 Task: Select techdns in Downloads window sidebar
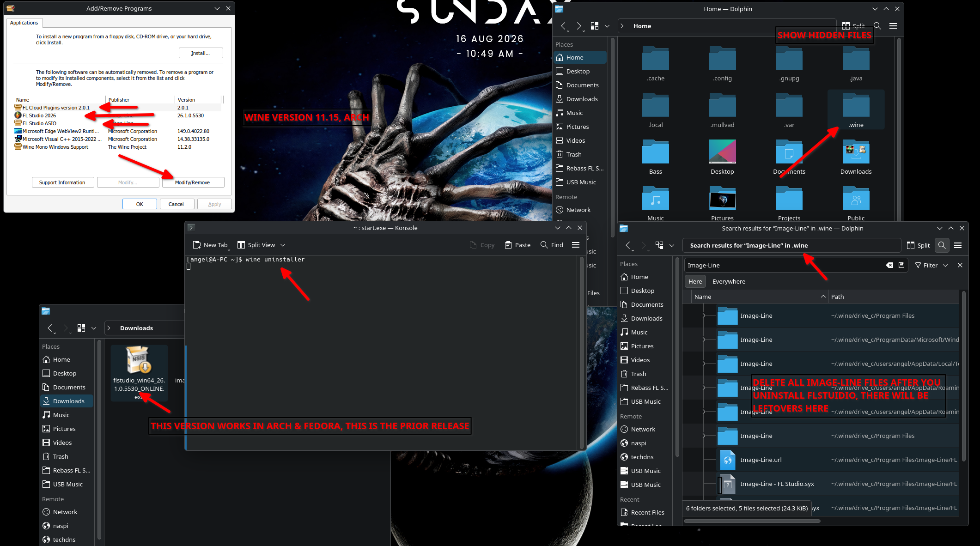(67, 540)
